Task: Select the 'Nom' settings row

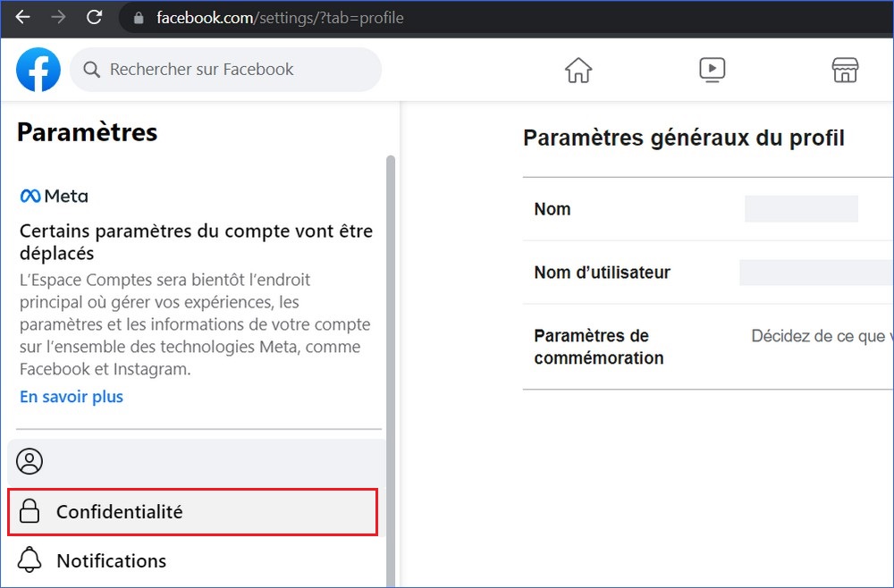Action: point(706,209)
